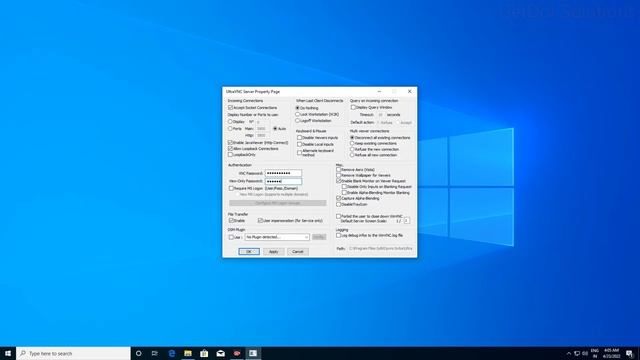The image size is (640, 360).
Task: Open the Windows Start menu
Action: tap(8, 353)
